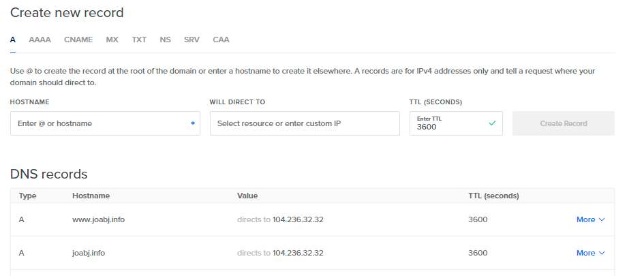644x276 pixels.
Task: Open the CAA record tab
Action: pos(221,40)
